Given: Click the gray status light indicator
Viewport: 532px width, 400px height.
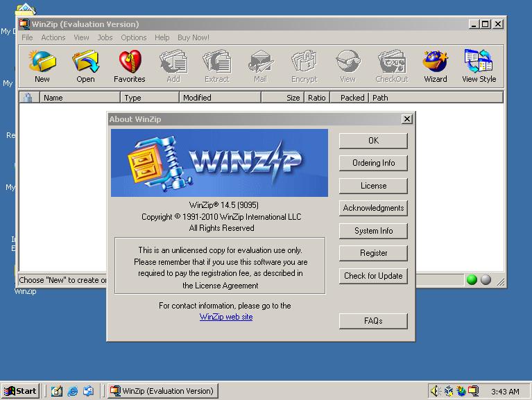Looking at the screenshot, I should tap(486, 279).
